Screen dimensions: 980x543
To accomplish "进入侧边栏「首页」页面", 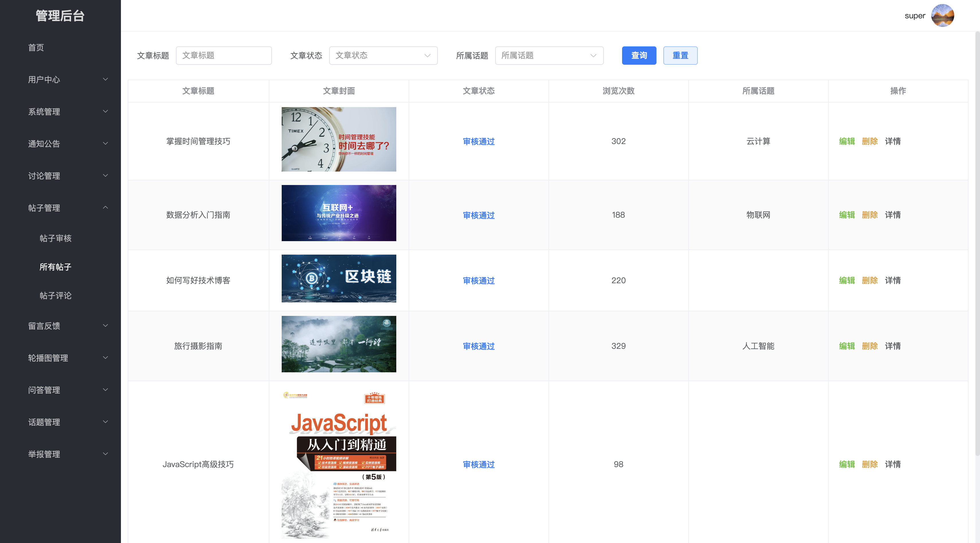I will 36,48.
